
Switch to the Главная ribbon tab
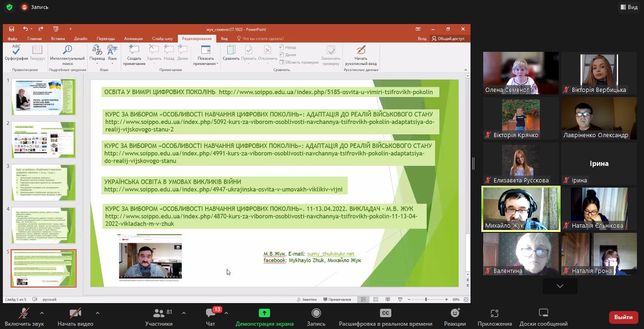click(34, 39)
